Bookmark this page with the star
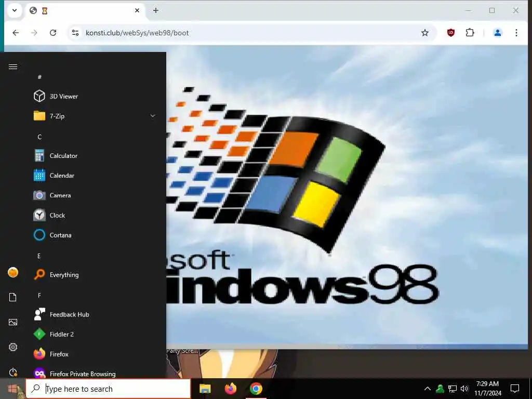Image resolution: width=532 pixels, height=399 pixels. (425, 33)
